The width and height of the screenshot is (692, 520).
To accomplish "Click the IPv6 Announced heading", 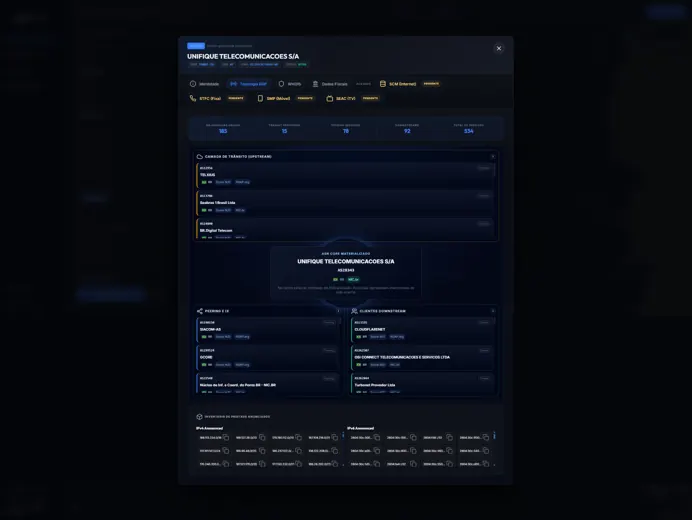I will 361,428.
